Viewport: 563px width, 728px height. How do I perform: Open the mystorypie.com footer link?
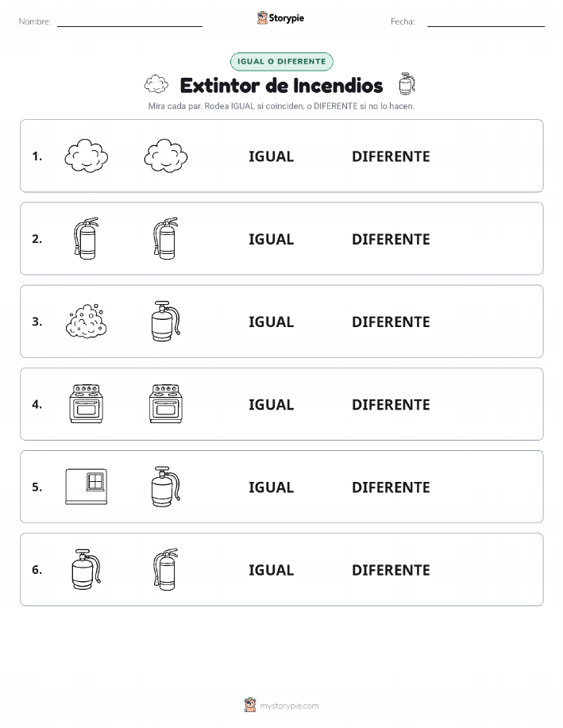(289, 706)
